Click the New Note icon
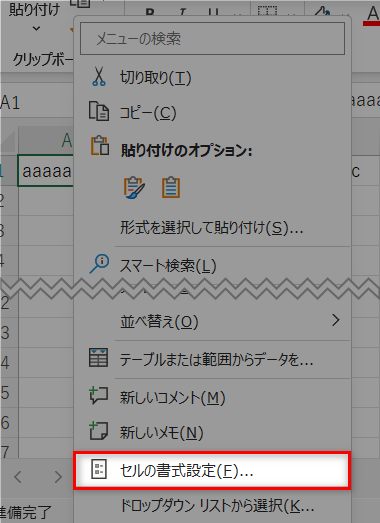 click(x=98, y=431)
